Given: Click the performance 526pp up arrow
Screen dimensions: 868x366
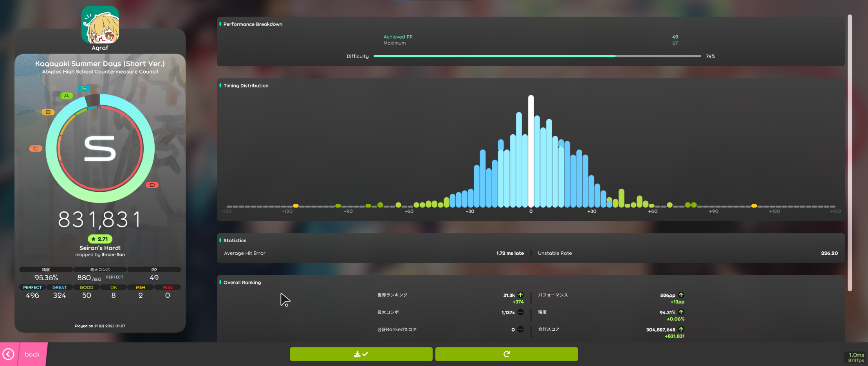Looking at the screenshot, I should [x=681, y=295].
